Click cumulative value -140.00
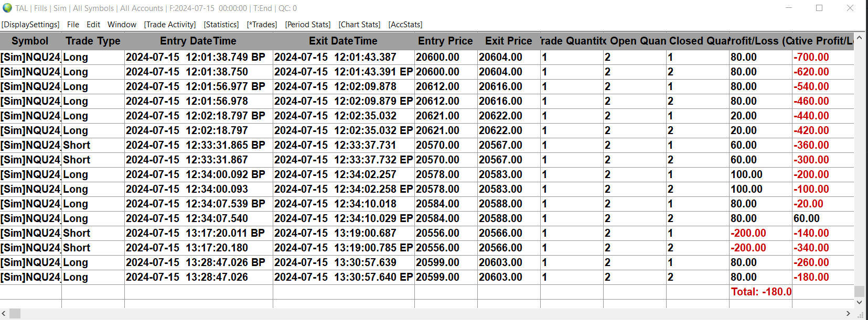The image size is (868, 320). coord(811,233)
